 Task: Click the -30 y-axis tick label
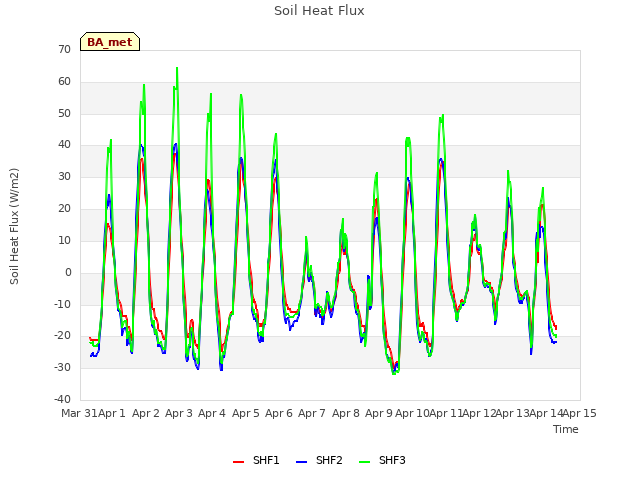click(62, 367)
